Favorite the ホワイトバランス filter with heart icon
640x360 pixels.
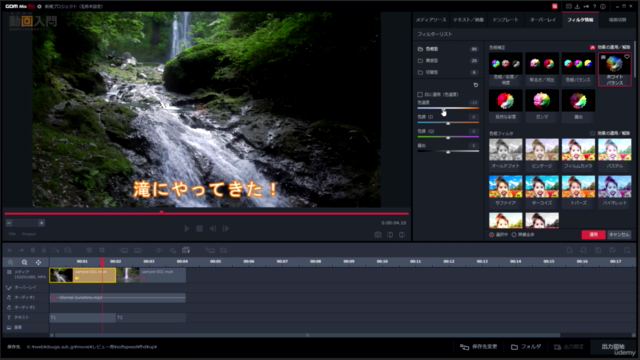[x=627, y=57]
